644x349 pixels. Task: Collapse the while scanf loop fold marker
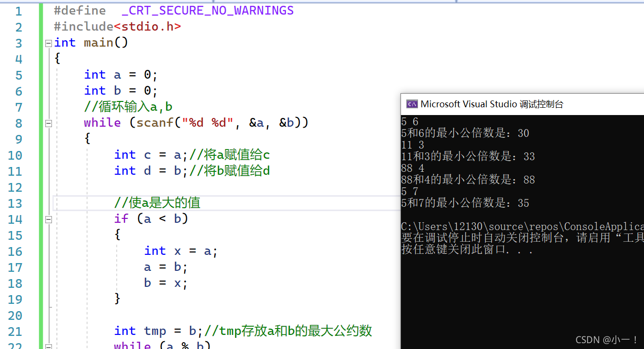click(48, 123)
